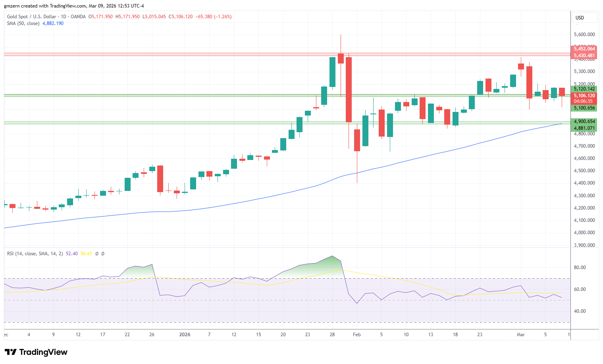This screenshot has width=603, height=364.
Task: Click the Feb label on the time axis
Action: (x=357, y=335)
